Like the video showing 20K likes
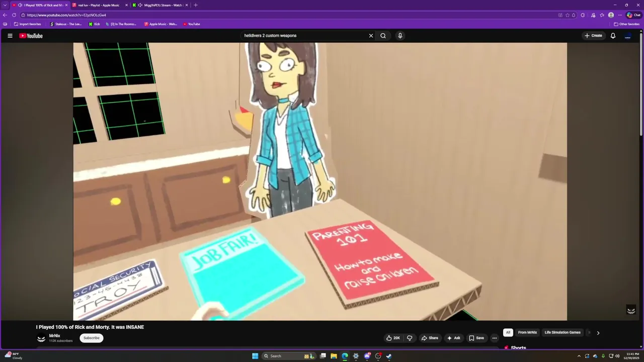This screenshot has height=362, width=644. (x=393, y=338)
